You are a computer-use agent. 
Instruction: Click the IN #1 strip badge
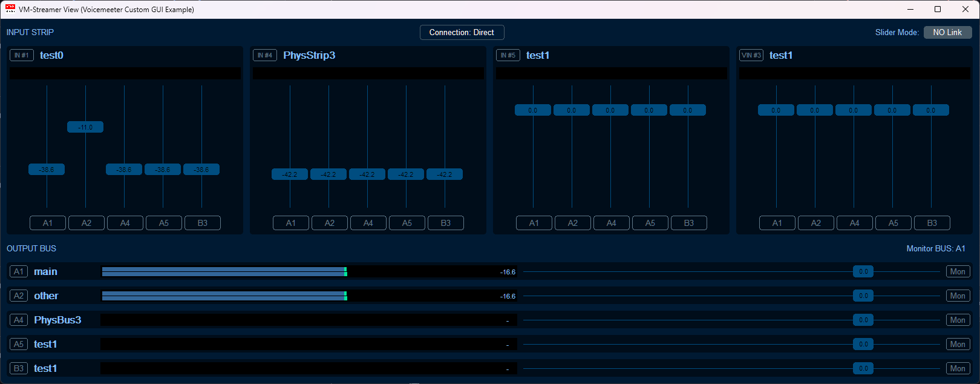click(22, 55)
